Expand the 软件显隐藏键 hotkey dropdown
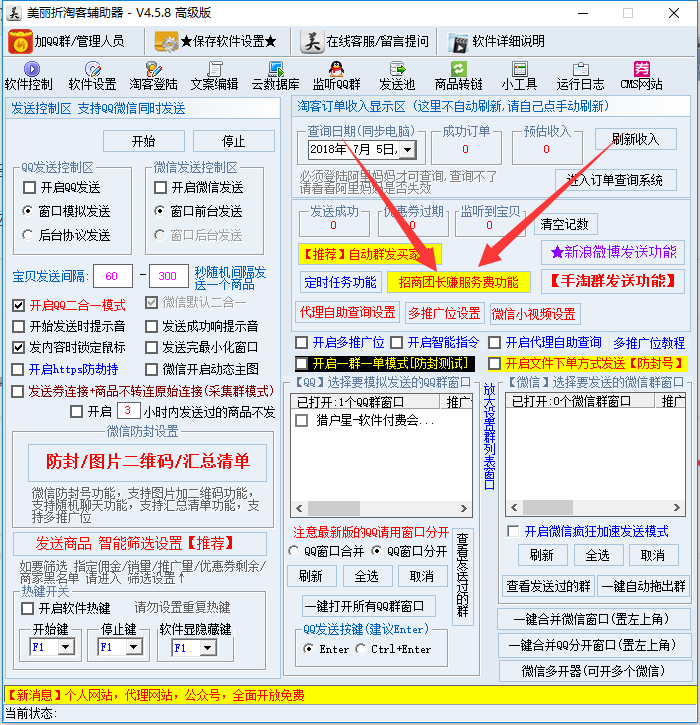Viewport: 700px width, 725px height. pyautogui.click(x=208, y=648)
